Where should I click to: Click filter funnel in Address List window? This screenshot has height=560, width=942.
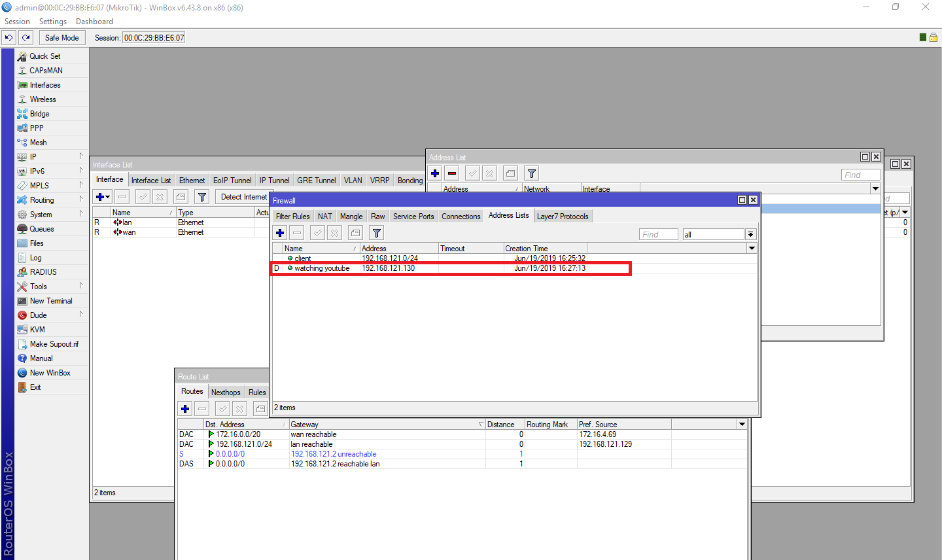(x=532, y=173)
